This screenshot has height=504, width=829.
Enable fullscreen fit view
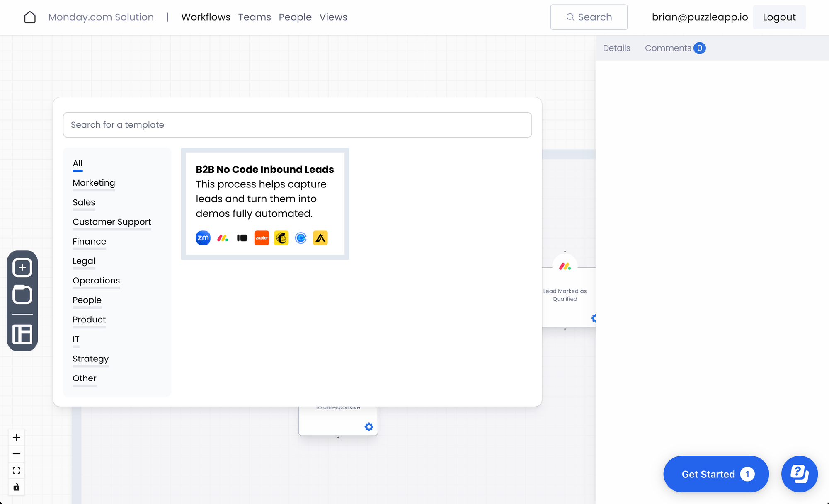tap(17, 470)
